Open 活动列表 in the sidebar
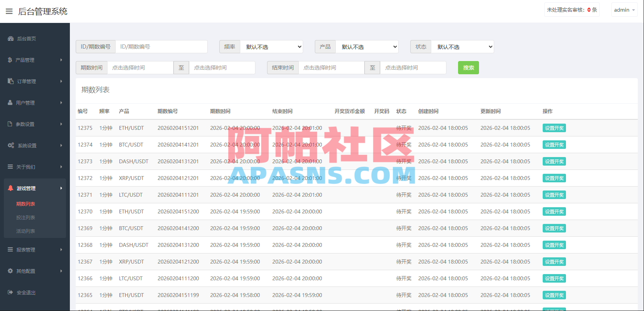Image resolution: width=644 pixels, height=311 pixels. tap(26, 231)
